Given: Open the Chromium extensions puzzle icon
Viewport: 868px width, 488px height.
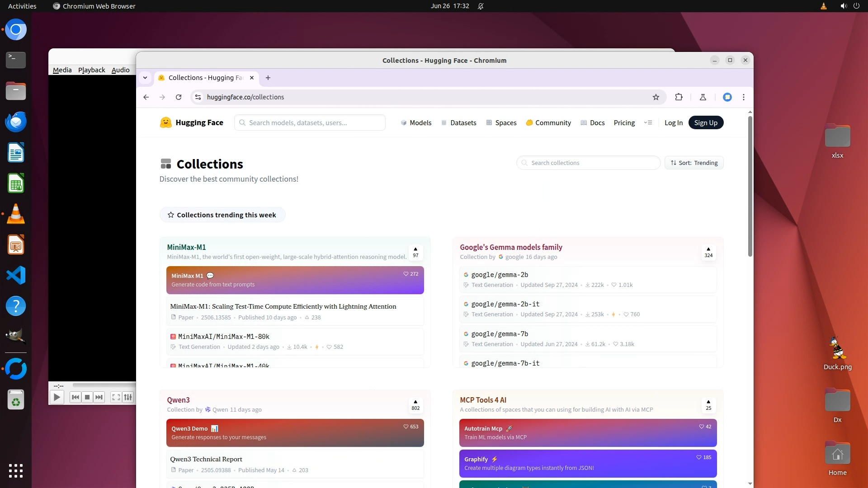Looking at the screenshot, I should point(679,97).
